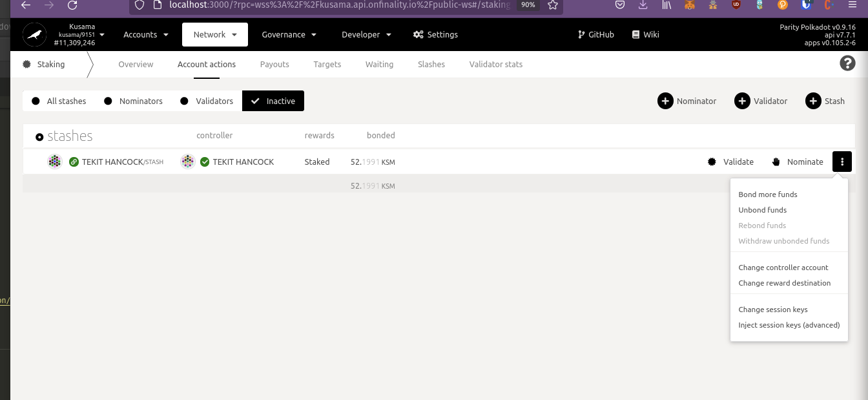
Task: Choose Unbond funds
Action: 763,210
